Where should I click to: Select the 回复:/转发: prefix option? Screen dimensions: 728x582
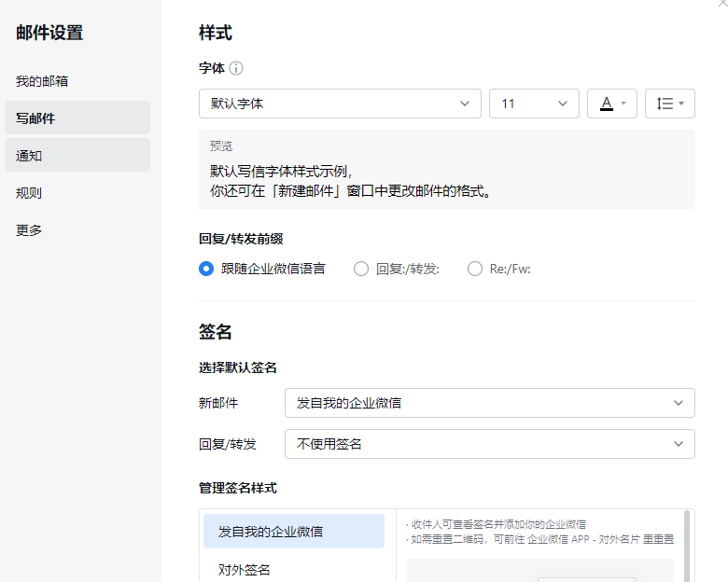(397, 269)
